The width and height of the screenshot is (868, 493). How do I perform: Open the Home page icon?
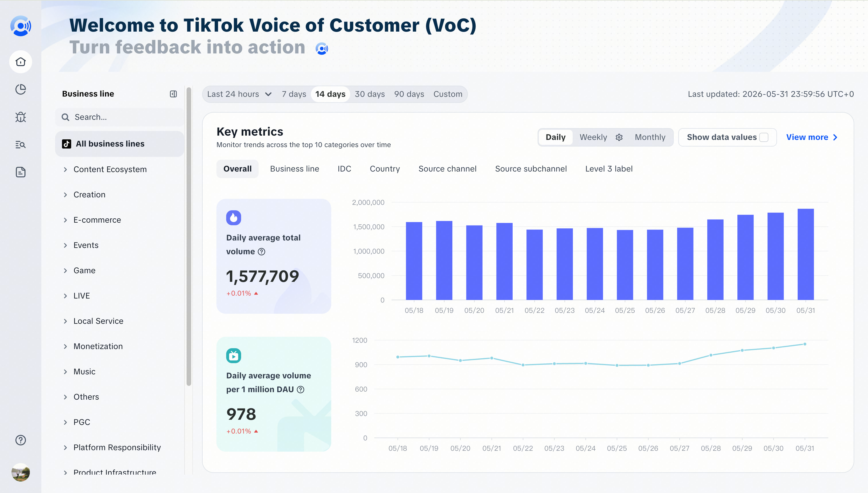(21, 61)
